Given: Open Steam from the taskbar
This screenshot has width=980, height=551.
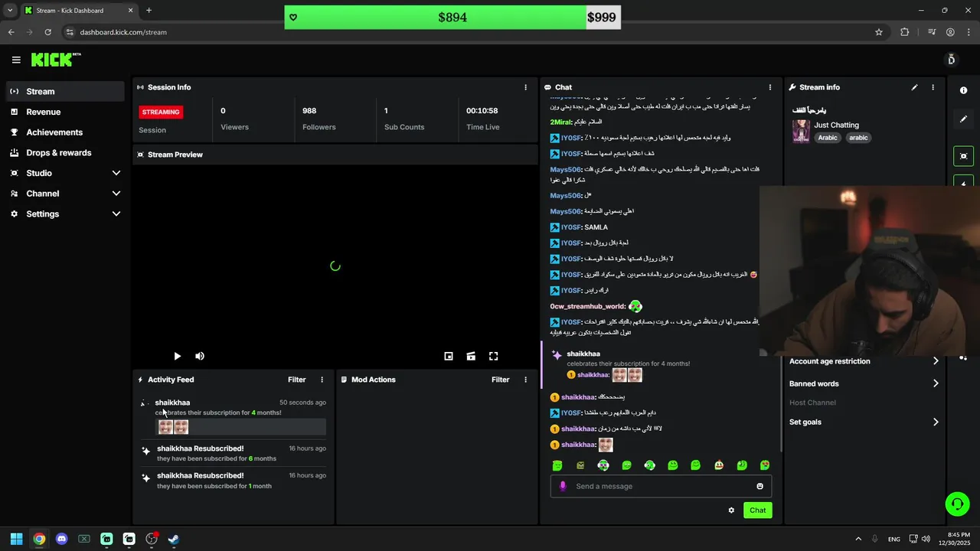Looking at the screenshot, I should [174, 539].
